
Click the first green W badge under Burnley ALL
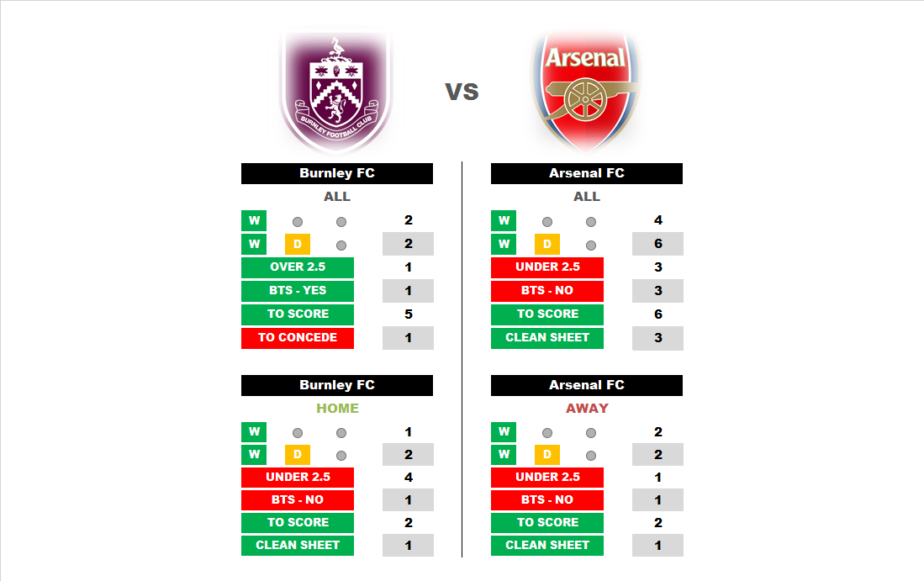(254, 221)
